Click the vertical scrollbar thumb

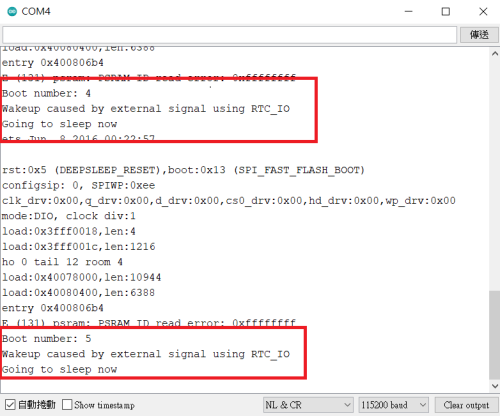point(495,335)
